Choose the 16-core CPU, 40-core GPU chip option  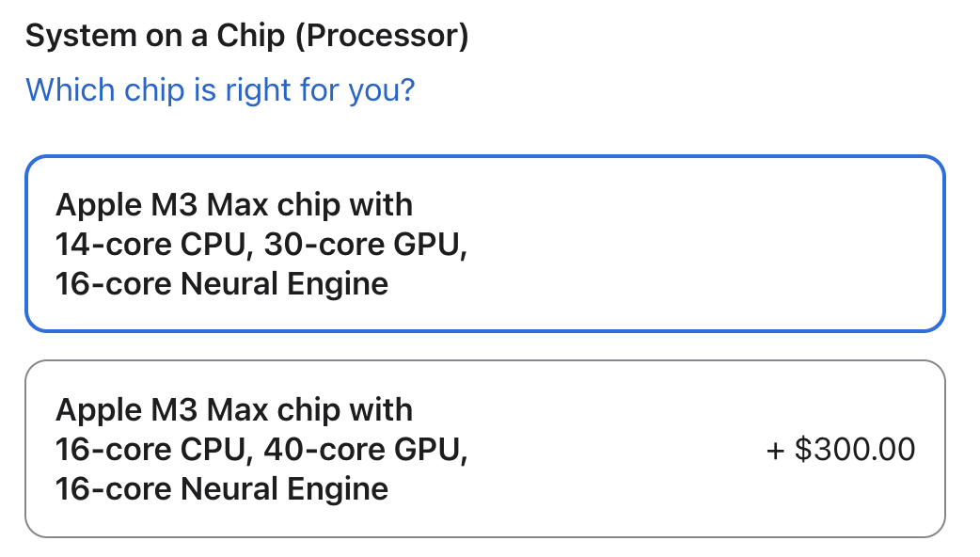(484, 449)
